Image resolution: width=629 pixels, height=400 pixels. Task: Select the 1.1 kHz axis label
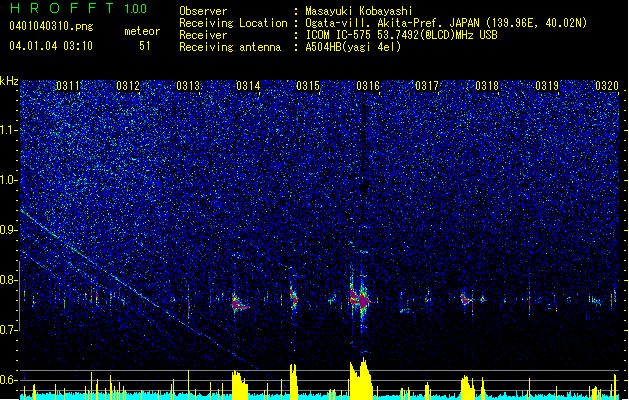(9, 130)
